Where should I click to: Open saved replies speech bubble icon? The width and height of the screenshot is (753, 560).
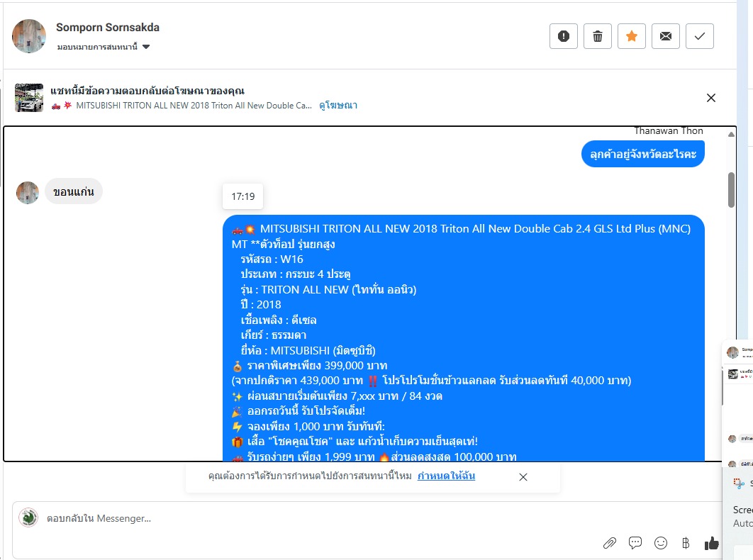pyautogui.click(x=635, y=543)
